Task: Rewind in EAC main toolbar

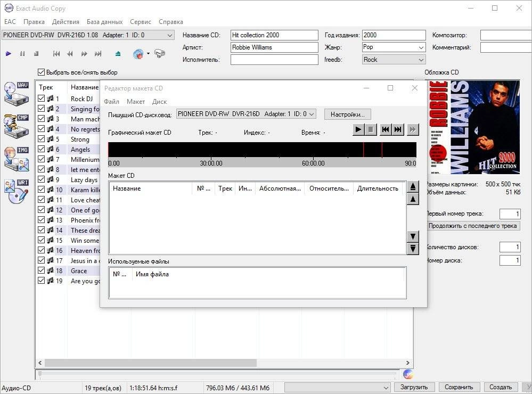Action: (70, 54)
